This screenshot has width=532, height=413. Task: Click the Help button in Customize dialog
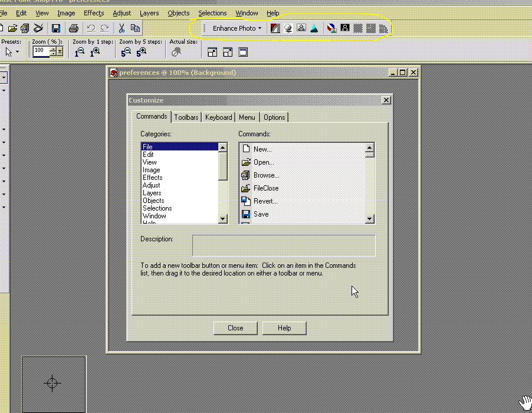284,328
